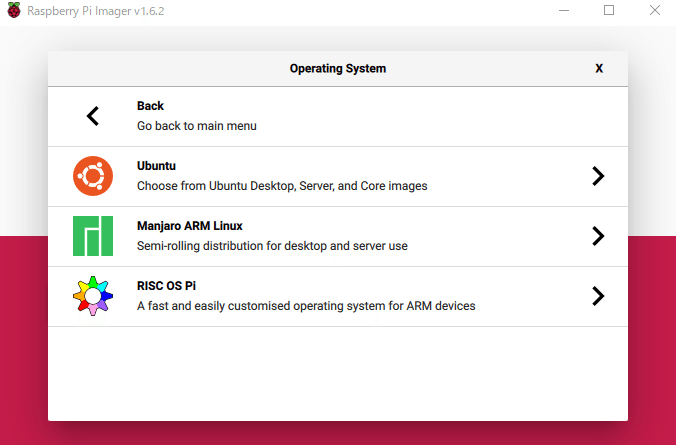Expand the Manjaro ARM Linux chevron
The width and height of the screenshot is (676, 445).
(x=598, y=236)
